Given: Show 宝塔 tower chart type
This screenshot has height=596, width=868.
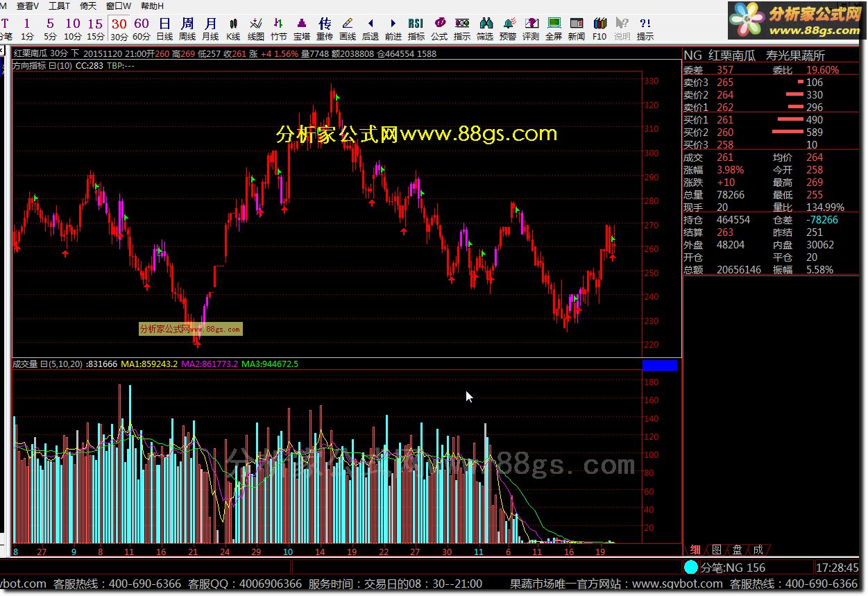Looking at the screenshot, I should [302, 29].
